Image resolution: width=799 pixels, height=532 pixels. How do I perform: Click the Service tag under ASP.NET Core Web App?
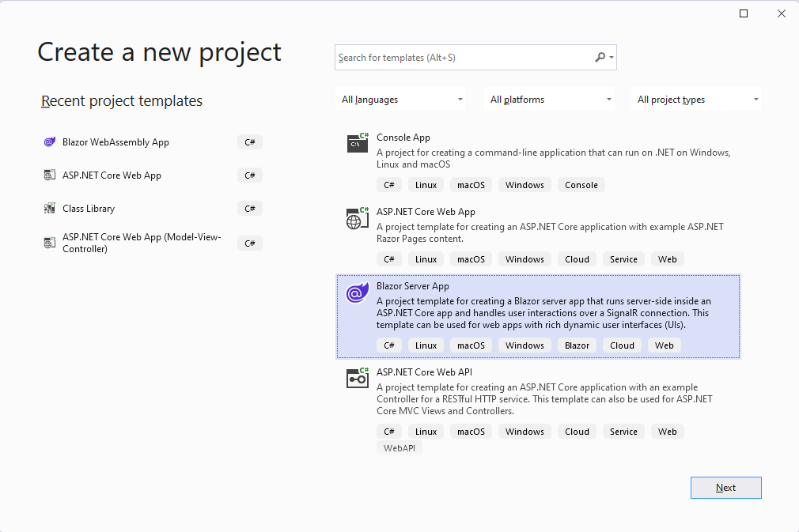(x=623, y=259)
